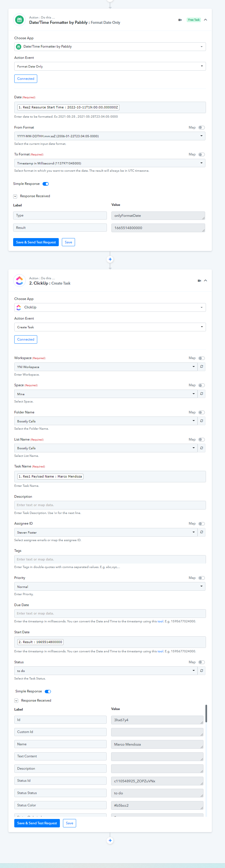
Task: Click the ClickUp logo icon in step header
Action: (x=20, y=280)
